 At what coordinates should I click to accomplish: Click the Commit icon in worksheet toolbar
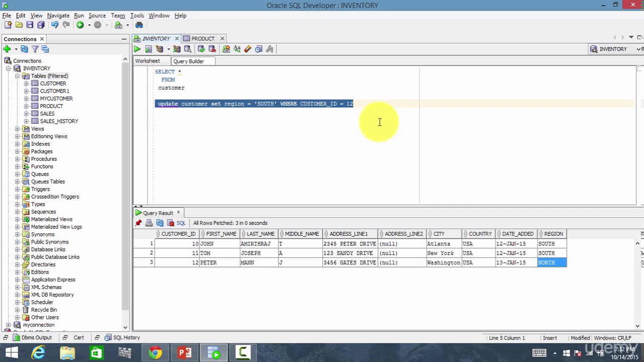[x=201, y=49]
